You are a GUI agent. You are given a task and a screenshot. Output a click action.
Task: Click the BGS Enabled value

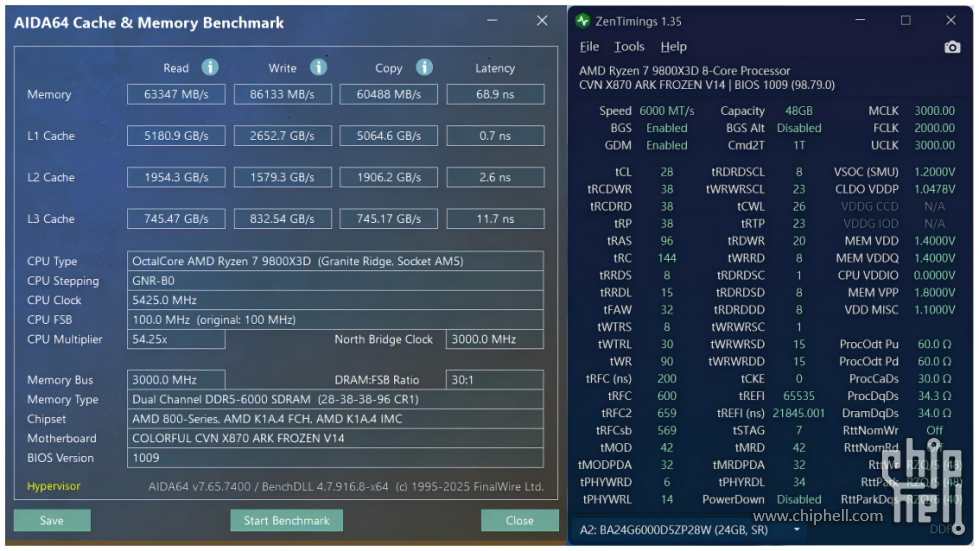click(x=666, y=128)
